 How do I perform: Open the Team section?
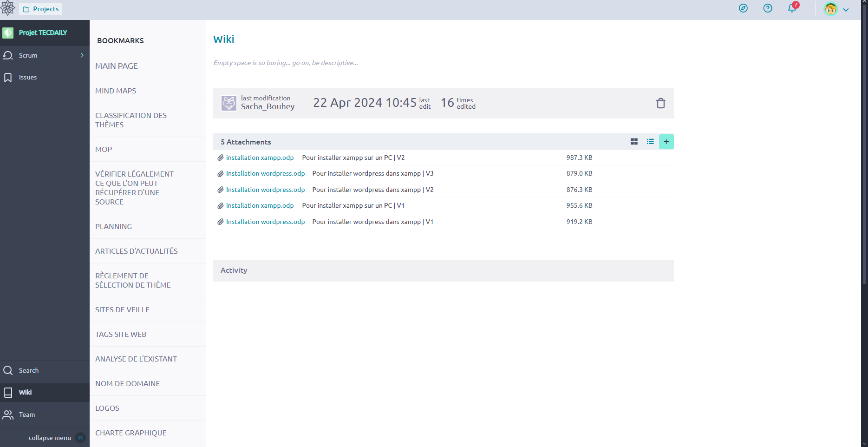(x=27, y=414)
